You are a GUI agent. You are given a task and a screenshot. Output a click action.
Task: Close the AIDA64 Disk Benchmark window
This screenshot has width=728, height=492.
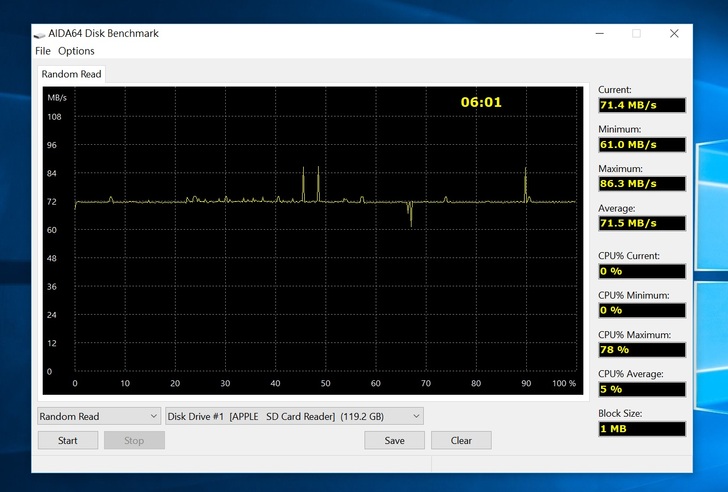674,33
